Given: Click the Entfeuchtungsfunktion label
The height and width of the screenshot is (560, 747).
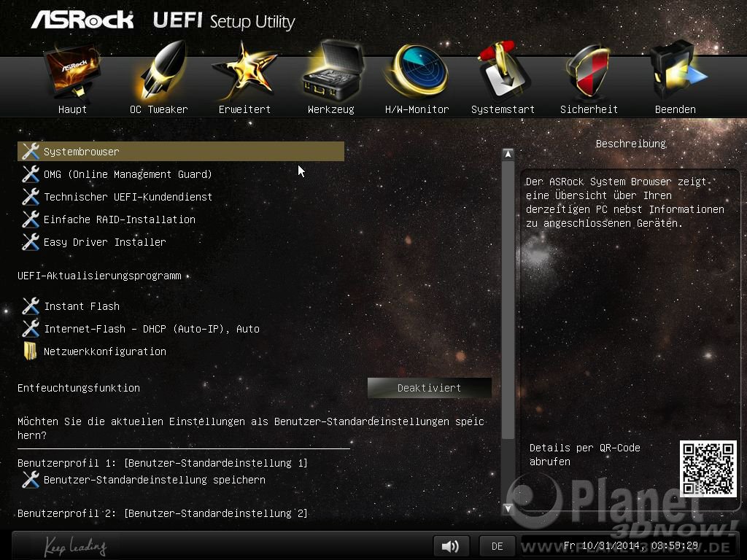Looking at the screenshot, I should [x=79, y=388].
